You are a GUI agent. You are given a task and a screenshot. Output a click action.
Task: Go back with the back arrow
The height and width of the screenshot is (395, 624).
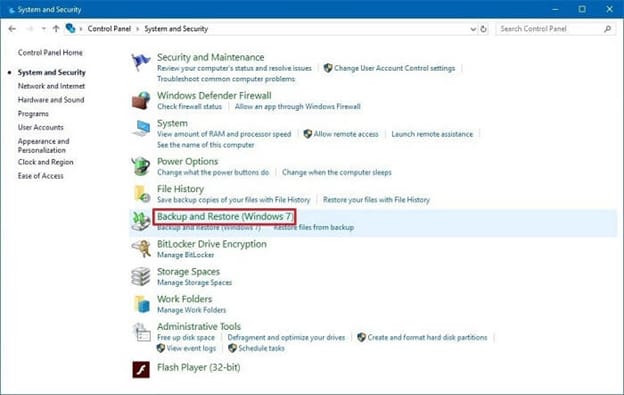(12, 29)
